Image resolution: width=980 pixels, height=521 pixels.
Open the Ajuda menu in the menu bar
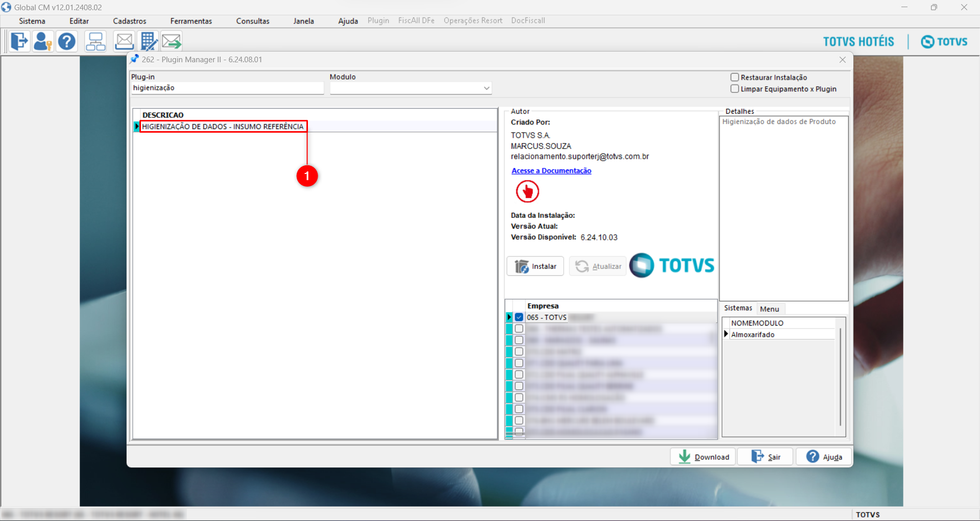(x=348, y=21)
